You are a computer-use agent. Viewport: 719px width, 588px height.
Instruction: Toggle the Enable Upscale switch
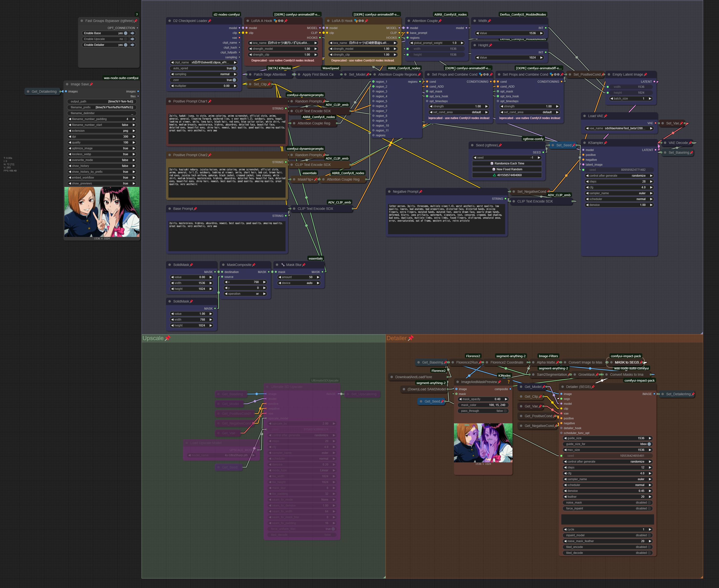coord(125,39)
